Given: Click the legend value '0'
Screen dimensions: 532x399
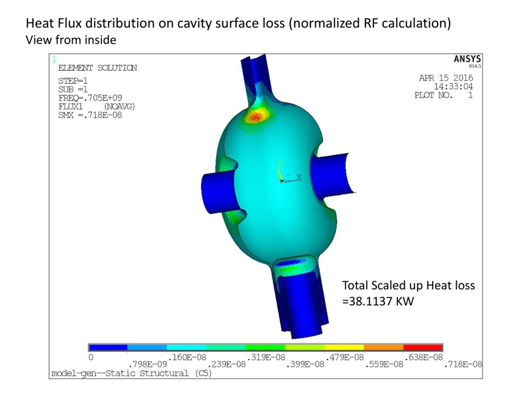Looking at the screenshot, I should click(91, 357).
